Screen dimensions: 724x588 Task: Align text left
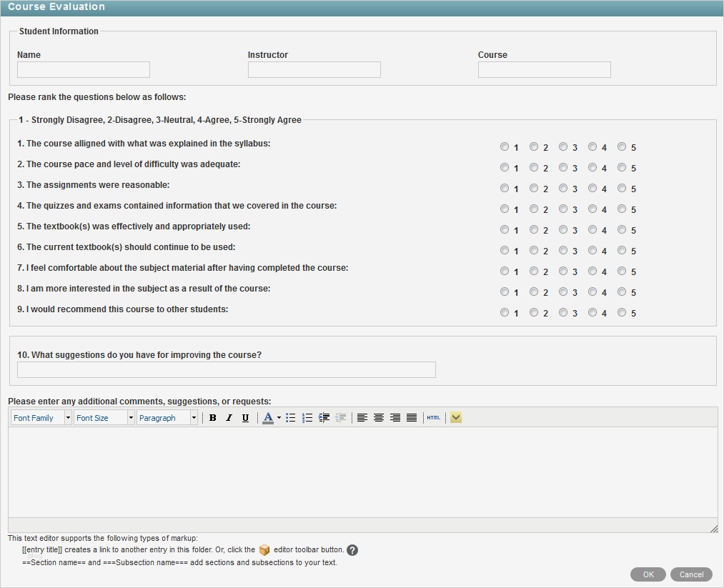tap(362, 418)
